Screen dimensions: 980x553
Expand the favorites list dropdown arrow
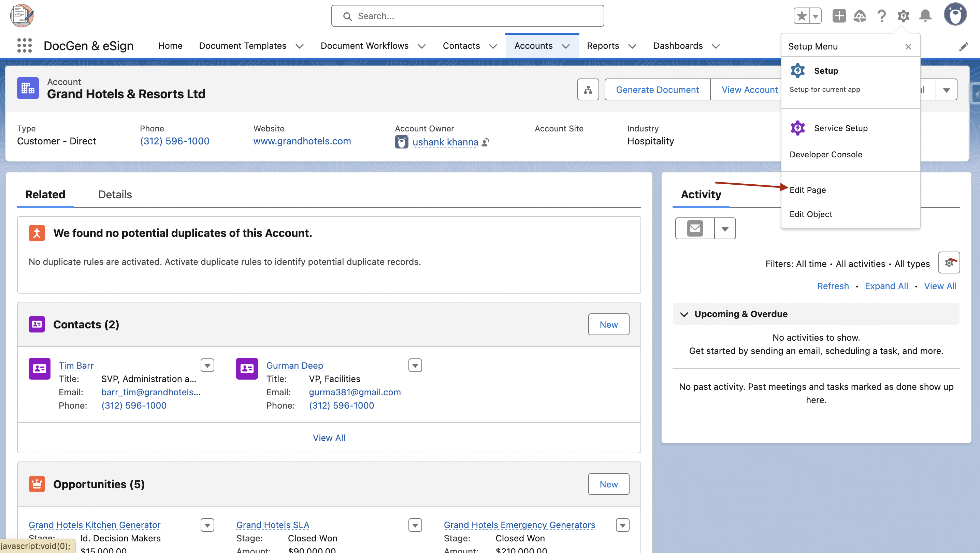click(815, 16)
